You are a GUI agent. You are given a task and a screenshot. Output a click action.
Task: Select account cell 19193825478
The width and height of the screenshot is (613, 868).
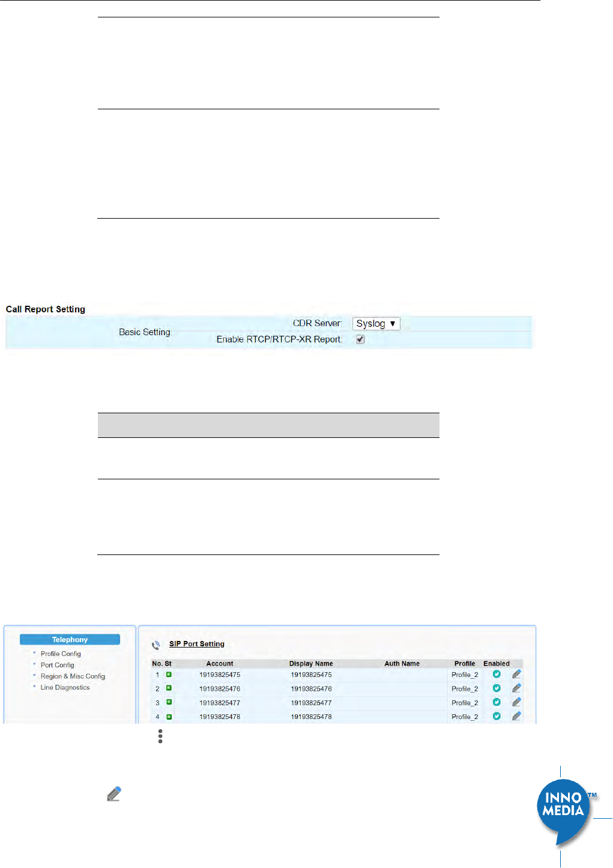(220, 717)
